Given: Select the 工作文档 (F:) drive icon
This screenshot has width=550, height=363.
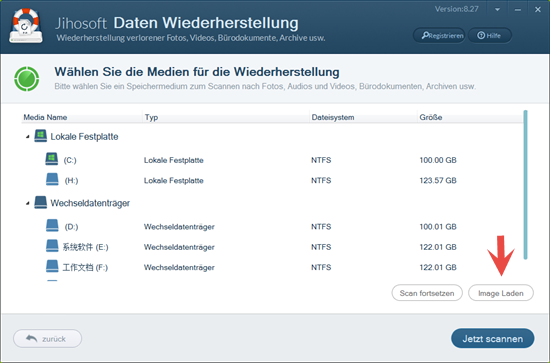Looking at the screenshot, I should tap(52, 267).
